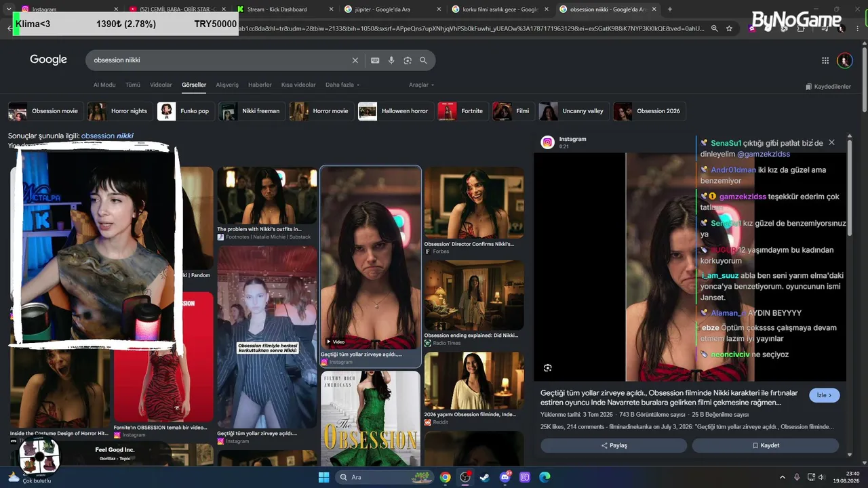Click the Google logo

tap(48, 60)
